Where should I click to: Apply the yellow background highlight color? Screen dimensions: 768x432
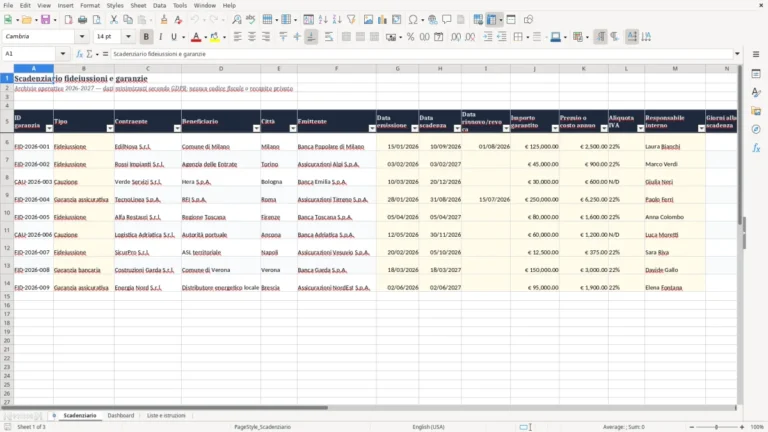(215, 37)
